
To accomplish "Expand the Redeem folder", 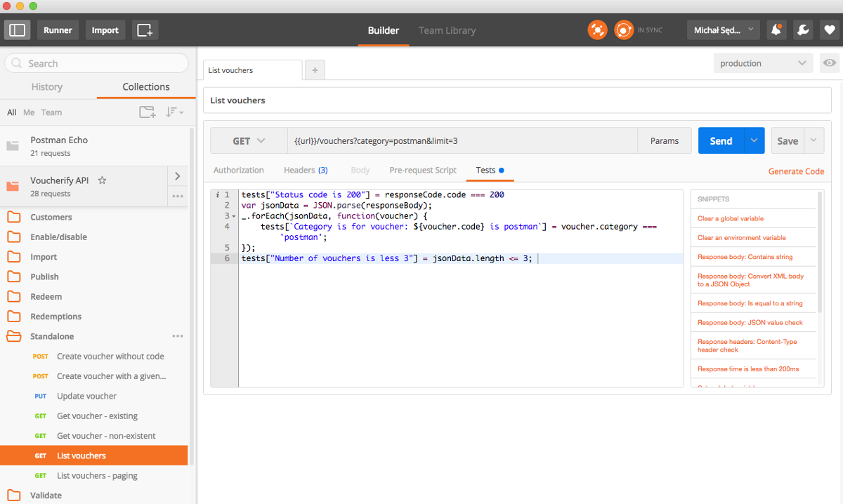I will coord(94,296).
